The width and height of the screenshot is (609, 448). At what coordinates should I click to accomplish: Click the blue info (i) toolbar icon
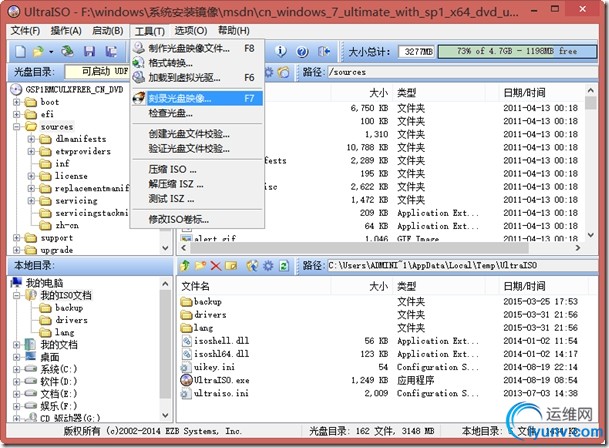point(280,51)
